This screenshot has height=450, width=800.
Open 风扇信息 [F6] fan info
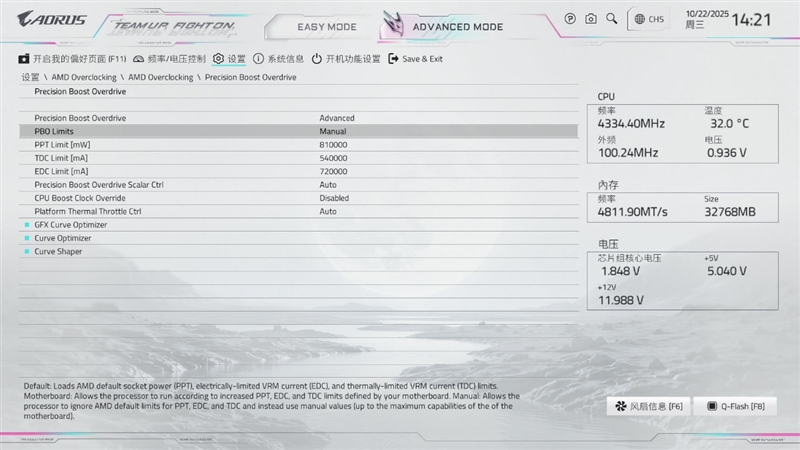point(648,406)
